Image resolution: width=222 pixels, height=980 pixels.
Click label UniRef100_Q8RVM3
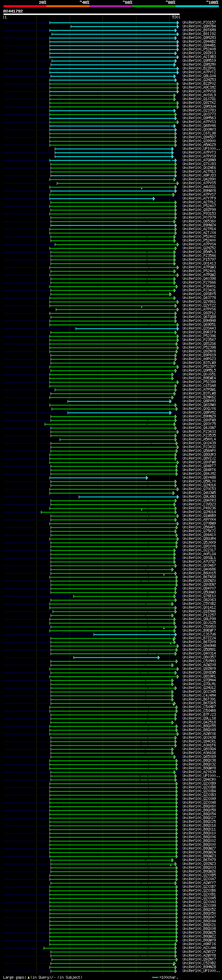[199, 402]
